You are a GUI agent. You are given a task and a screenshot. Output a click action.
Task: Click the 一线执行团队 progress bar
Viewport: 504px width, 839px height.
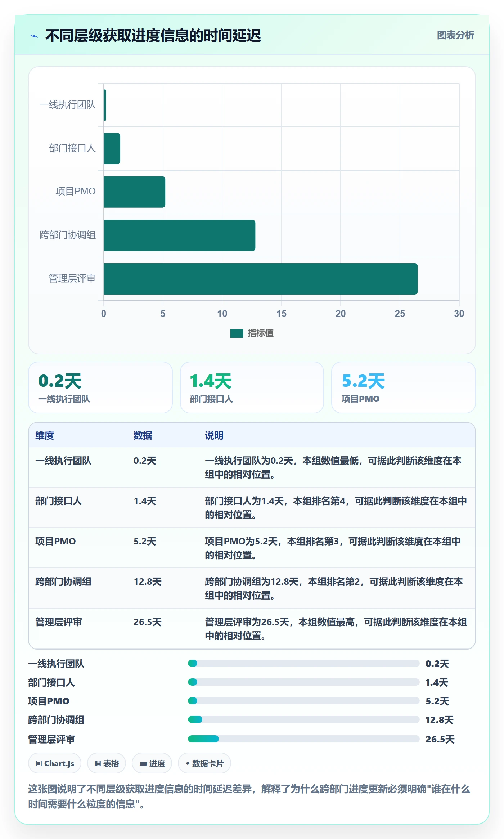point(304,663)
